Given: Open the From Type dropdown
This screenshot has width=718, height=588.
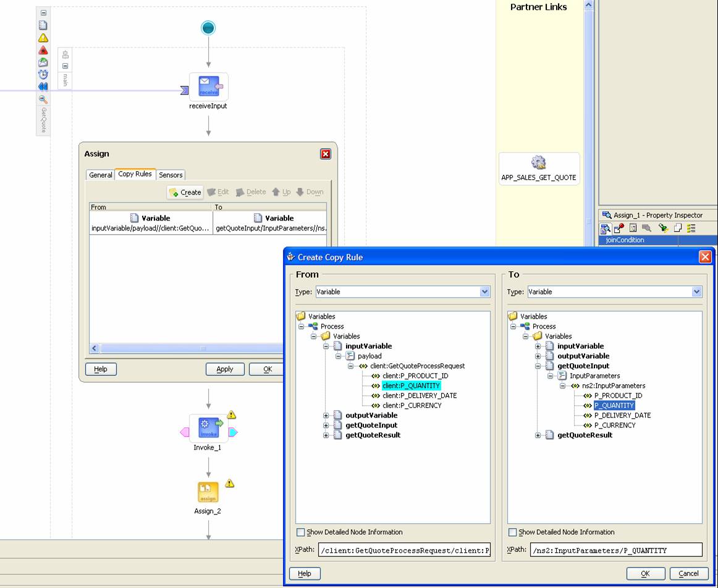Looking at the screenshot, I should point(484,292).
